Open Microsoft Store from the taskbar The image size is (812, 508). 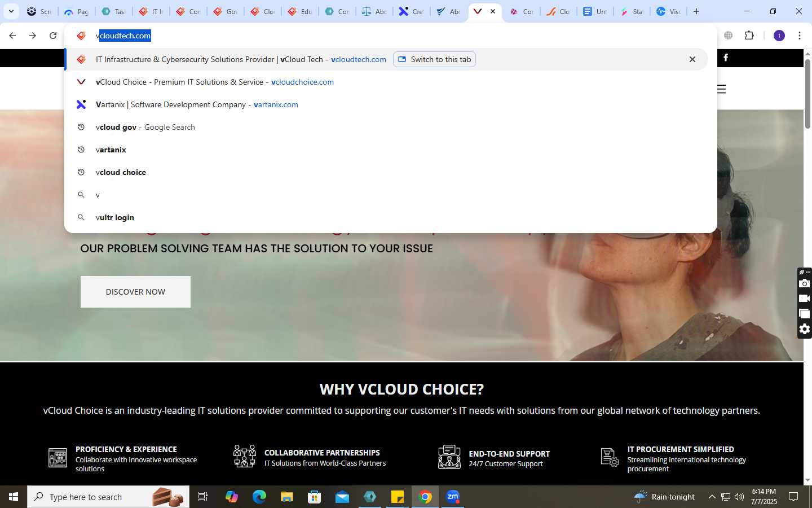315,497
